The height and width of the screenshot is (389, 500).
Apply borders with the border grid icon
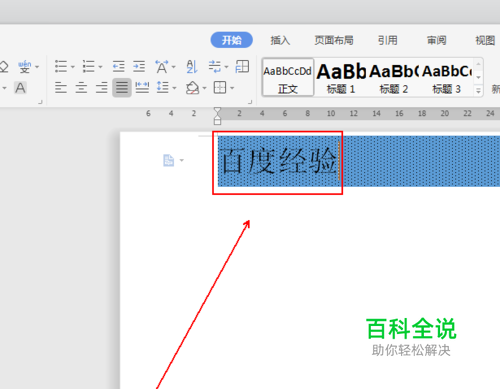click(x=220, y=87)
